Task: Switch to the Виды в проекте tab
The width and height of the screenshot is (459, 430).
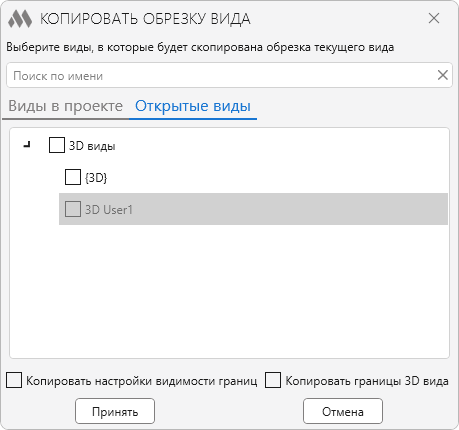Action: pyautogui.click(x=66, y=106)
